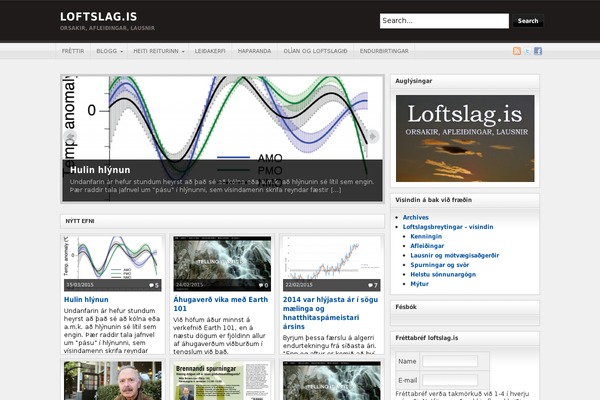Open the Kenningin sidebar link
This screenshot has width=600, height=400.
point(426,237)
